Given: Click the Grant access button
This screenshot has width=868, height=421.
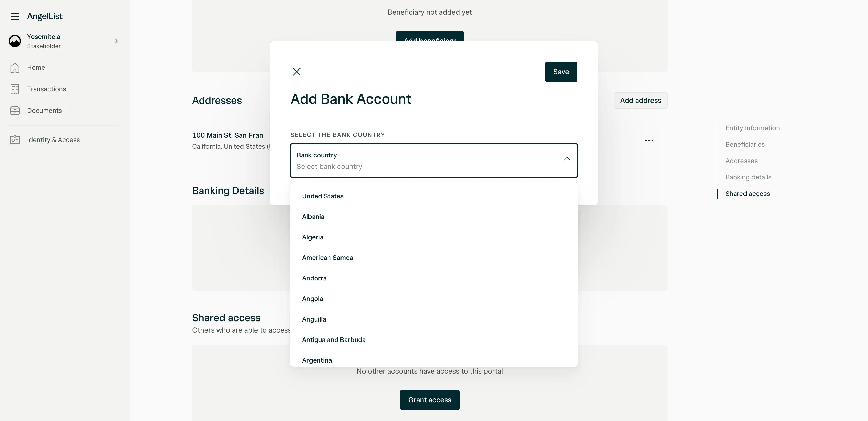Looking at the screenshot, I should [429, 400].
